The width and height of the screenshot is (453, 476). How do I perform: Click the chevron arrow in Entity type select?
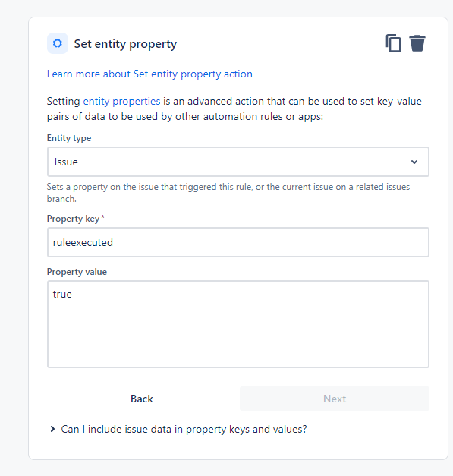pyautogui.click(x=414, y=162)
